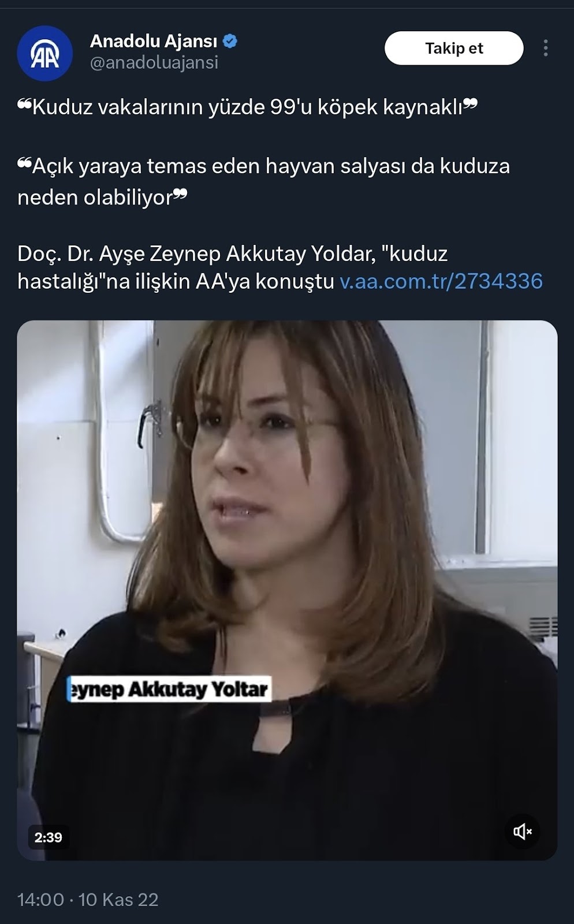574x924 pixels.
Task: Play the interview video thumbnail
Action: [287, 590]
